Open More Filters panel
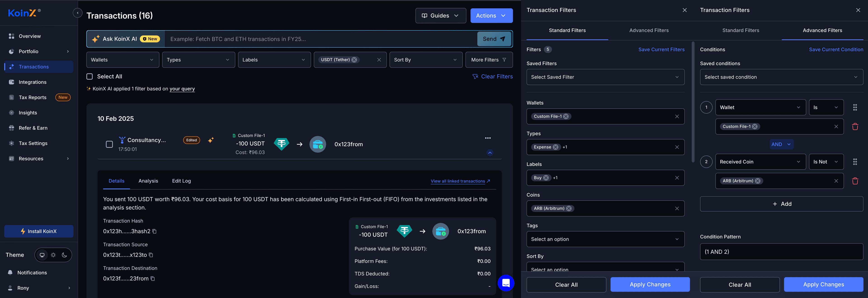Viewport: 868px width, 298px height. 489,60
